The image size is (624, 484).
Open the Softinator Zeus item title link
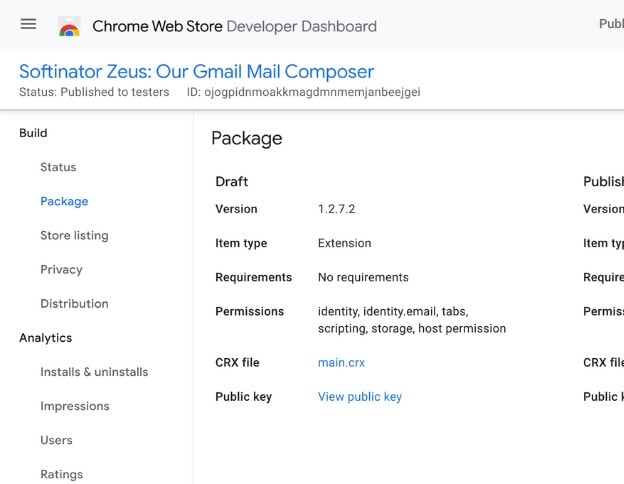click(x=197, y=72)
